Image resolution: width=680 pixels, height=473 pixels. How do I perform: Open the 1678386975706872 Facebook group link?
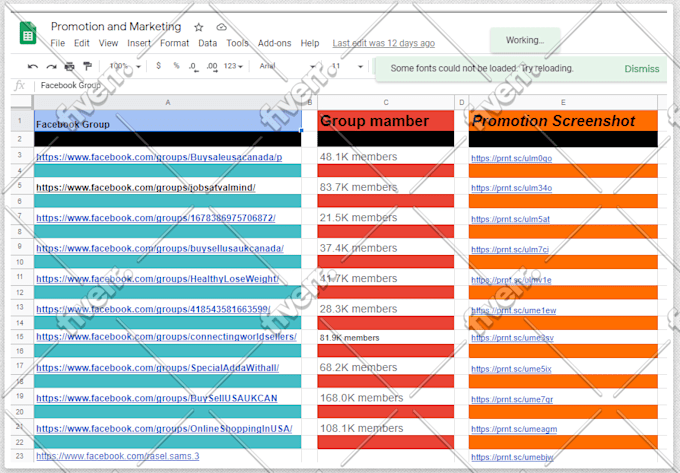[x=156, y=218]
